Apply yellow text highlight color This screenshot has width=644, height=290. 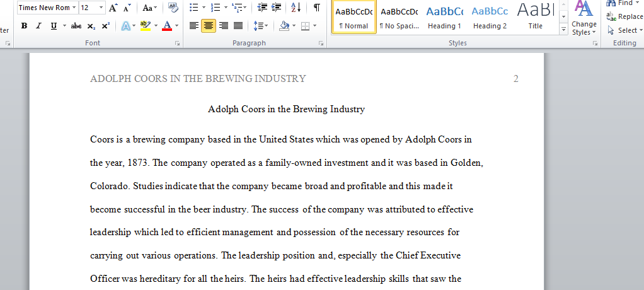click(146, 26)
